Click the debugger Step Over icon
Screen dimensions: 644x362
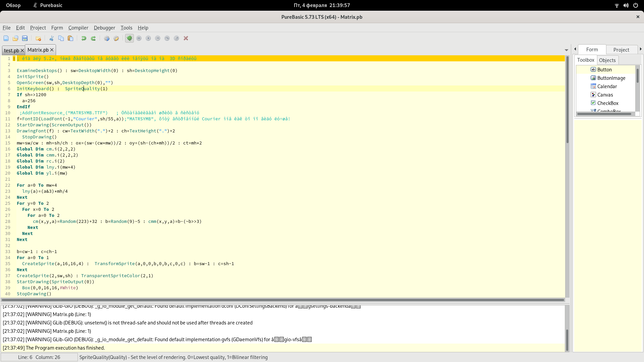pyautogui.click(x=167, y=39)
